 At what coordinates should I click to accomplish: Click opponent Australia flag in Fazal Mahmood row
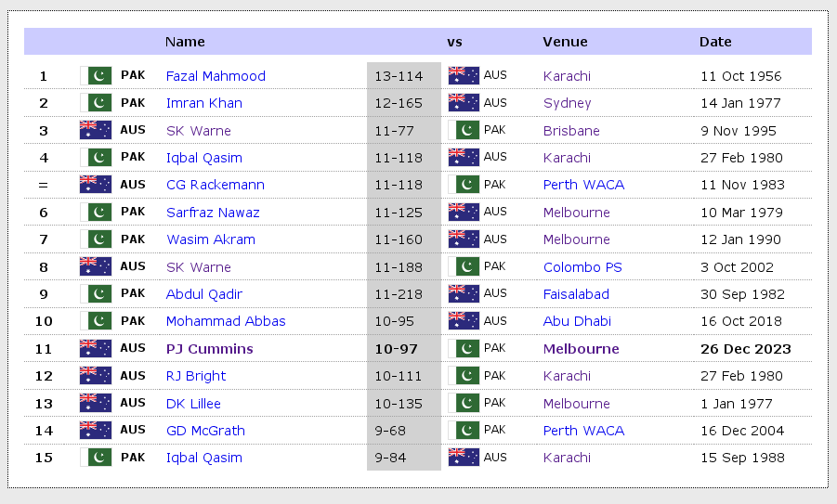[x=464, y=75]
